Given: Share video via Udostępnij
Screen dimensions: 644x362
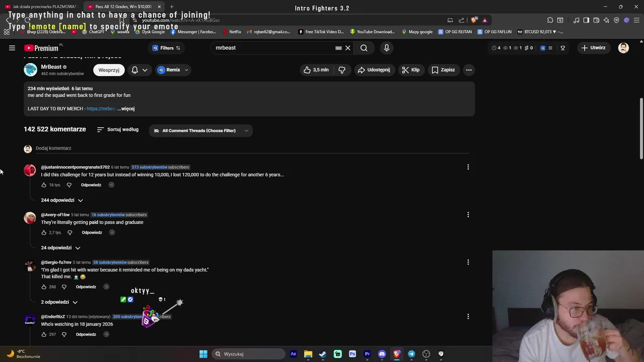Looking at the screenshot, I should point(374,70).
